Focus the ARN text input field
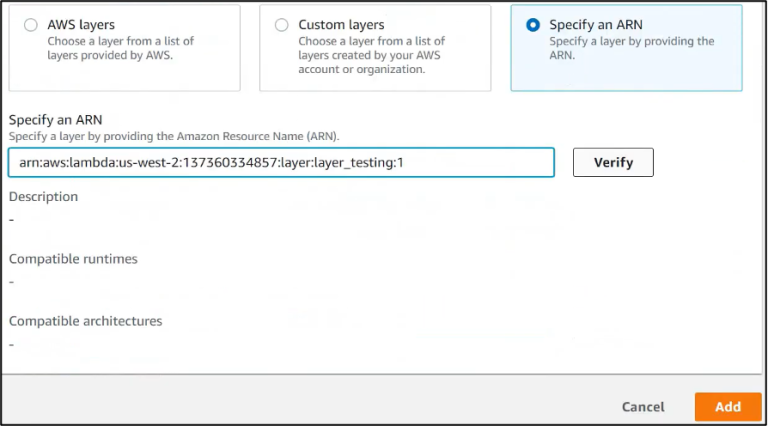 [281, 162]
